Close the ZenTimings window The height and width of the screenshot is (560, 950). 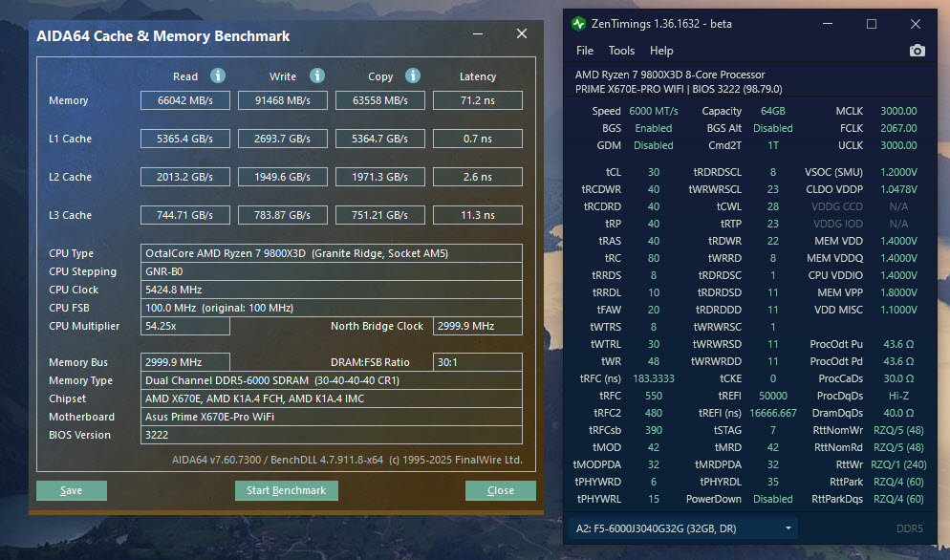pyautogui.click(x=916, y=24)
